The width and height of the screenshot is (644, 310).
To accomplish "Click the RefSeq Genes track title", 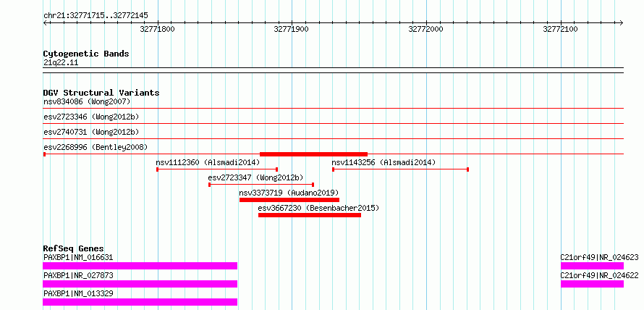I will [74, 248].
